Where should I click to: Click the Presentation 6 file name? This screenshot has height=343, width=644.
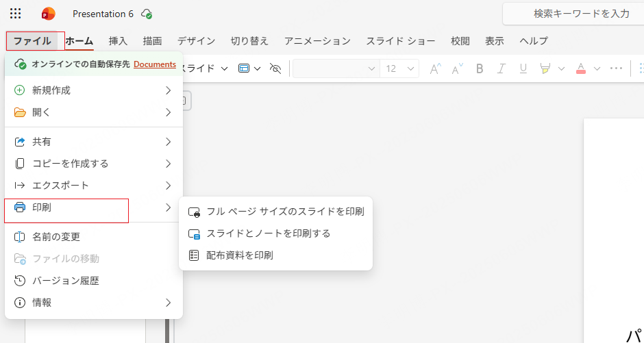pyautogui.click(x=103, y=14)
